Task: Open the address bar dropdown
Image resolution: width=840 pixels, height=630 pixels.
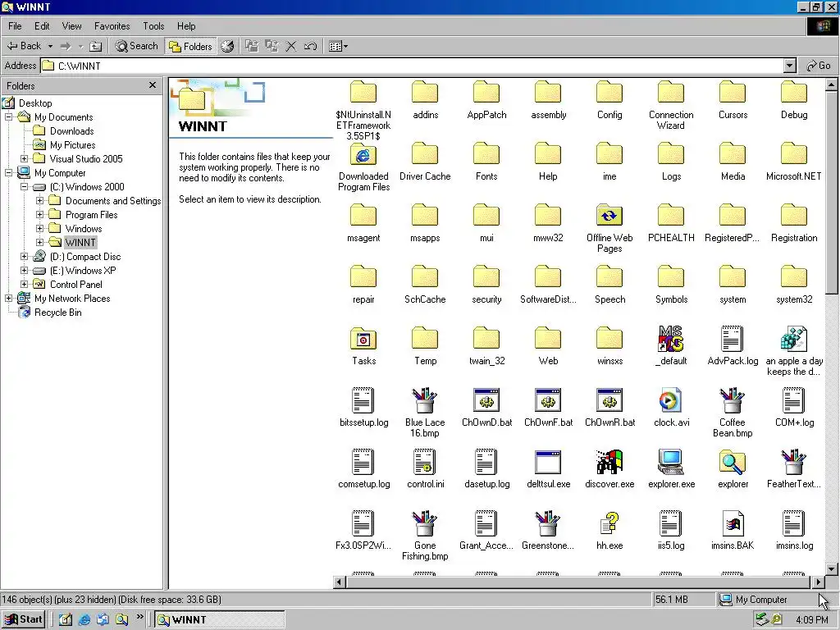Action: coord(790,66)
